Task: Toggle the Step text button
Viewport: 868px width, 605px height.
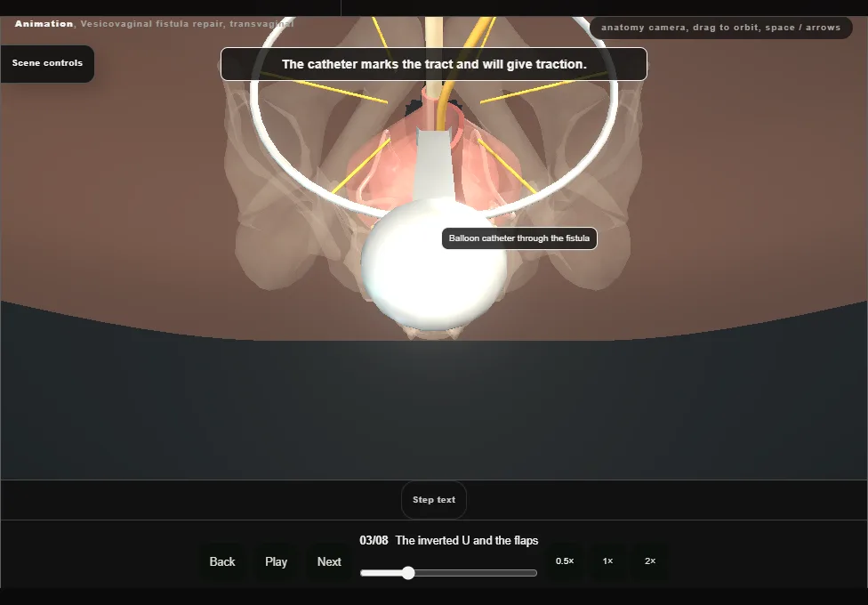Action: (x=434, y=500)
